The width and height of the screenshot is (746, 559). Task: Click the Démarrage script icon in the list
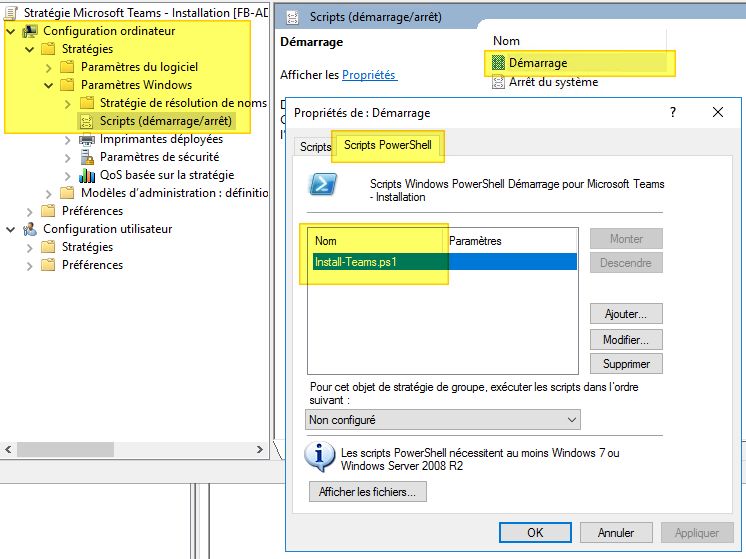(498, 63)
